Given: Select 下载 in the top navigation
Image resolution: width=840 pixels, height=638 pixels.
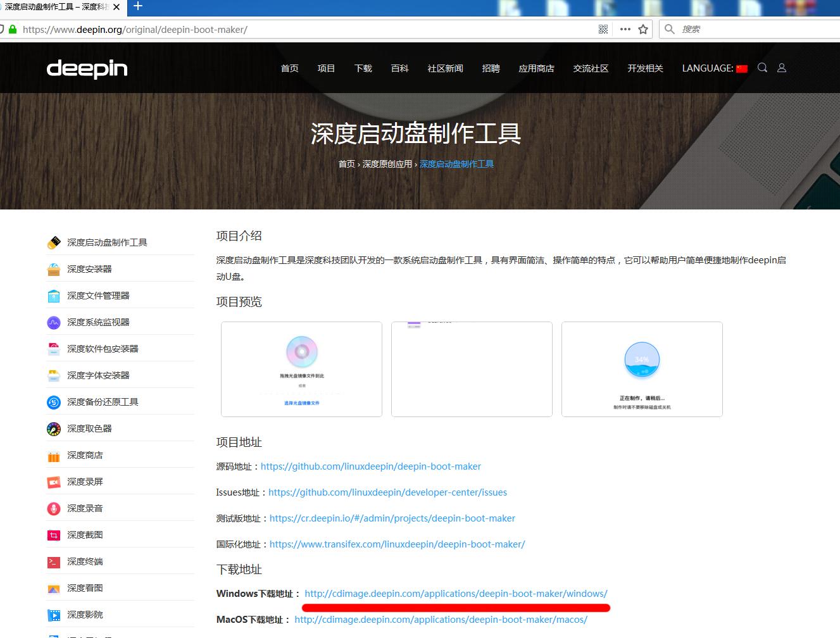Looking at the screenshot, I should pos(363,68).
